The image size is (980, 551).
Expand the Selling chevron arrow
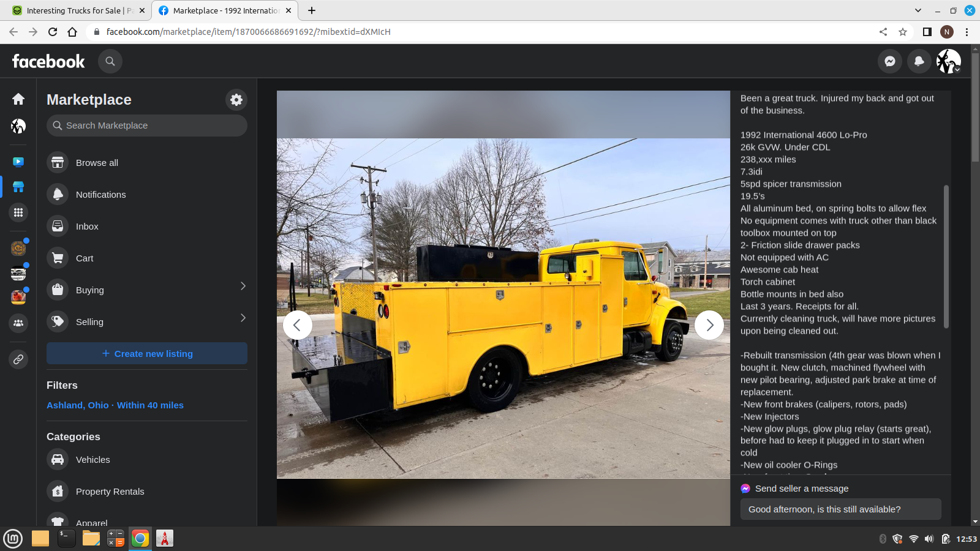click(243, 318)
